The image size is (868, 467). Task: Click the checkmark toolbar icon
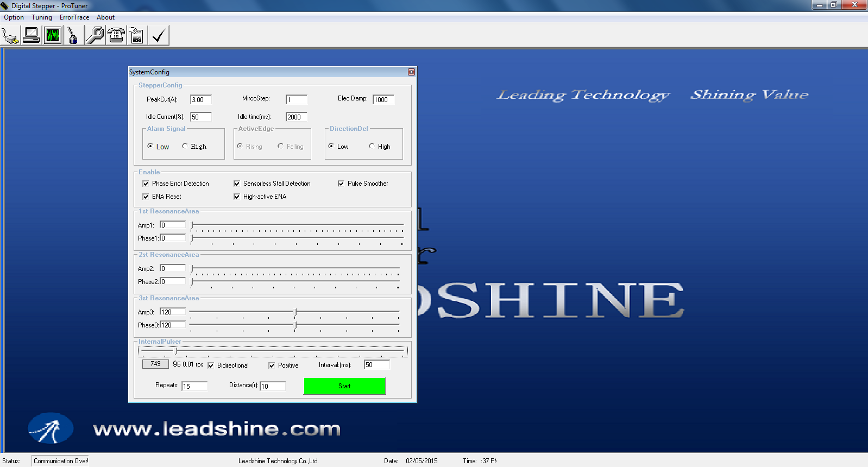point(159,36)
